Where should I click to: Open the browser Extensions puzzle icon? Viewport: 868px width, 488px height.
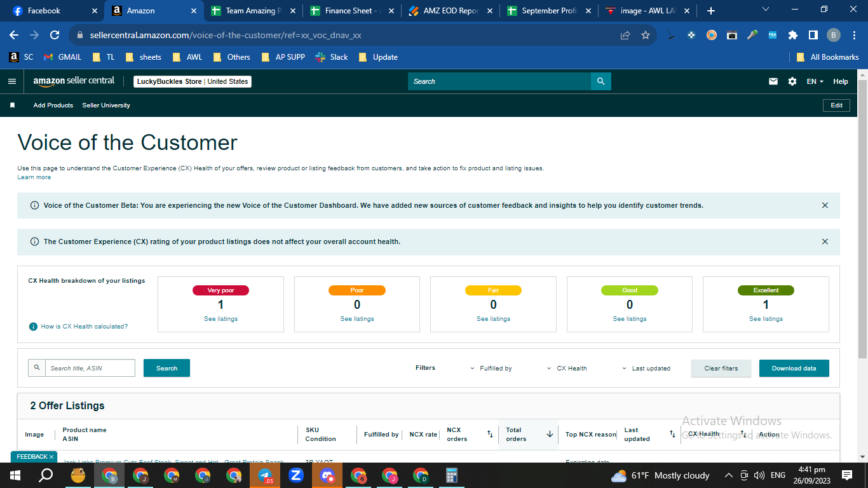(792, 36)
